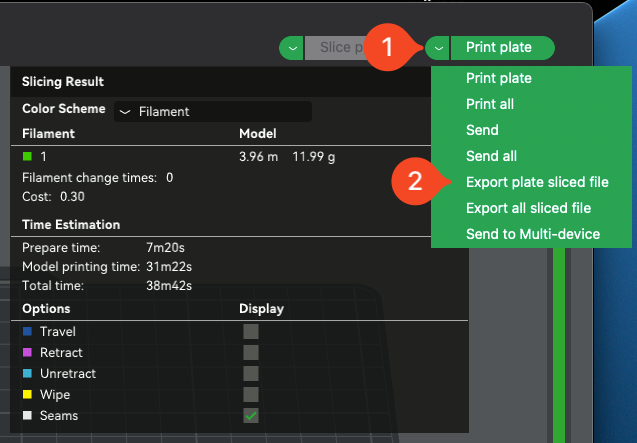Enable the Unretract display checkbox
Image resolution: width=637 pixels, height=443 pixels.
click(x=251, y=373)
